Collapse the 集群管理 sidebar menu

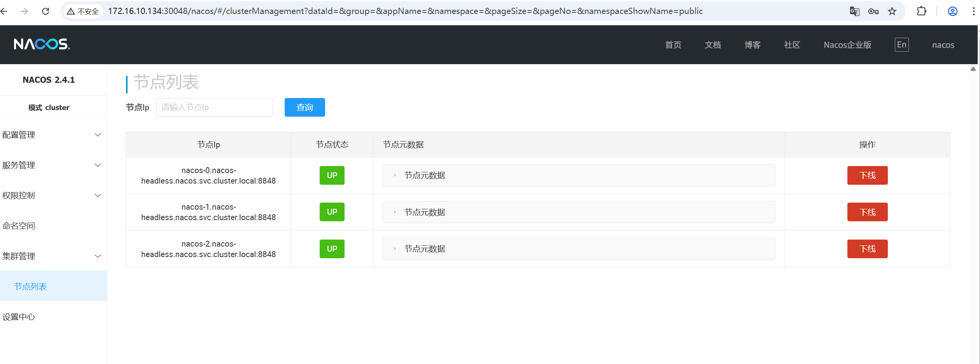point(52,256)
